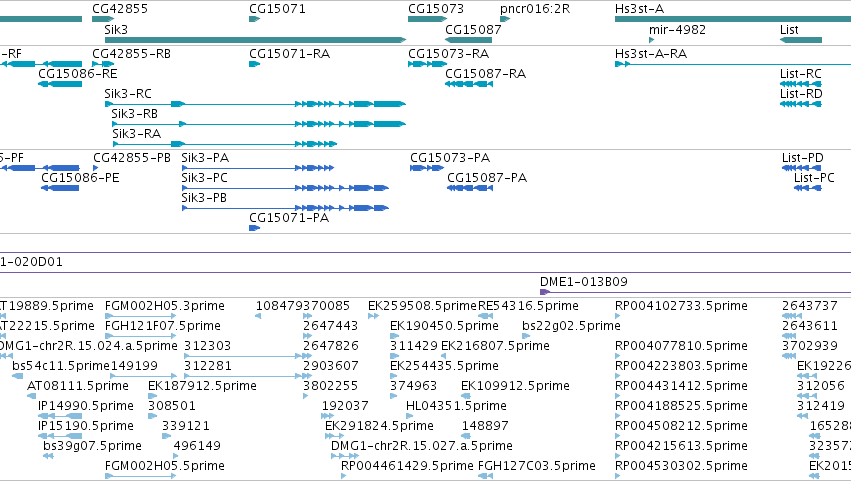Select the CG42855-PB protein label
This screenshot has height=481, width=851.
tap(132, 158)
